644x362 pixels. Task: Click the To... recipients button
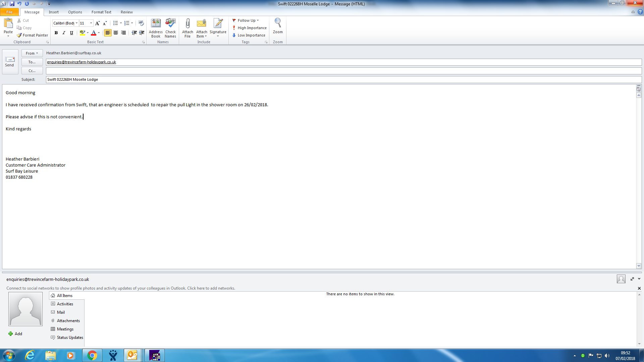[32, 62]
